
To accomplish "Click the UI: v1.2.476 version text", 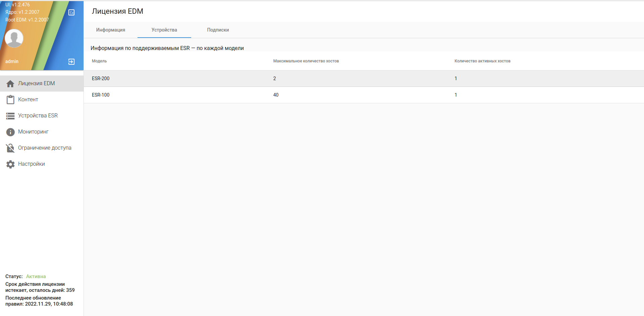I will coord(17,5).
